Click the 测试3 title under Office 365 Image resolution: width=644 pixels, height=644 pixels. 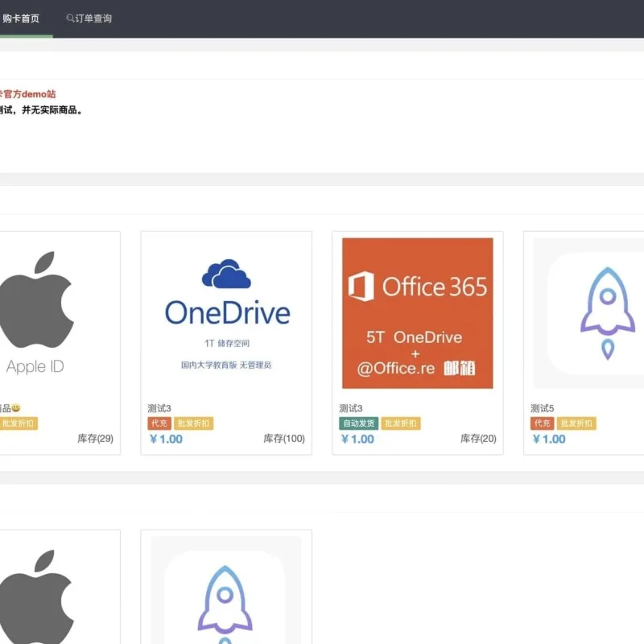coord(351,408)
